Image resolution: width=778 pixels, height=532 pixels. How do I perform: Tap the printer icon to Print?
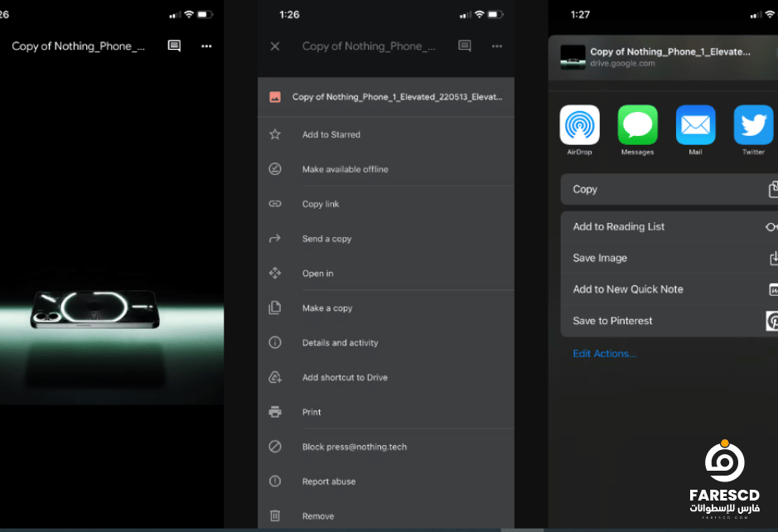click(275, 412)
